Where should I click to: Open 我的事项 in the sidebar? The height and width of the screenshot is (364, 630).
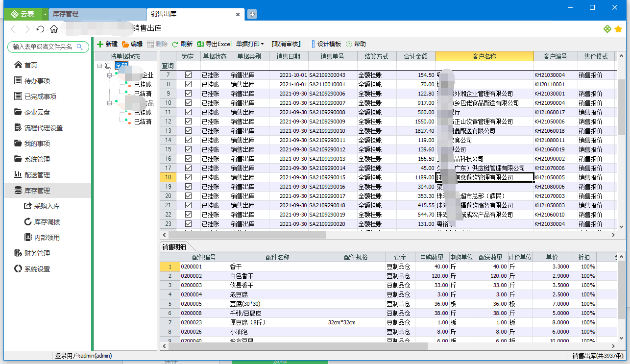[x=48, y=144]
